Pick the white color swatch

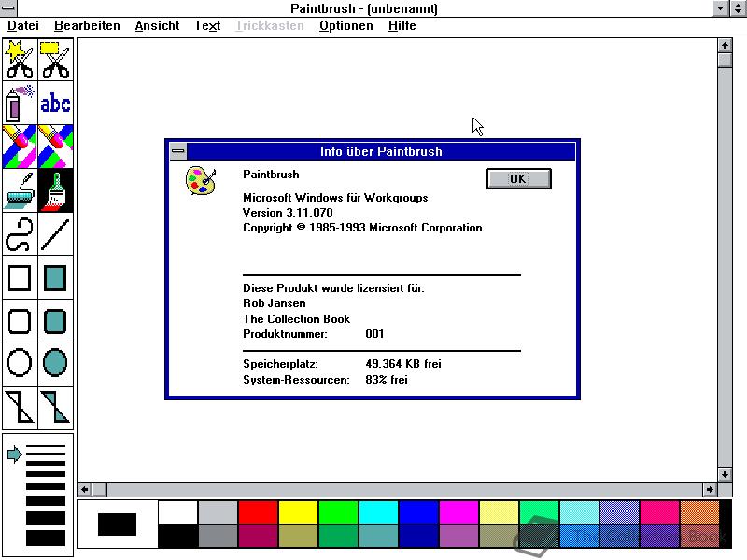tap(177, 511)
